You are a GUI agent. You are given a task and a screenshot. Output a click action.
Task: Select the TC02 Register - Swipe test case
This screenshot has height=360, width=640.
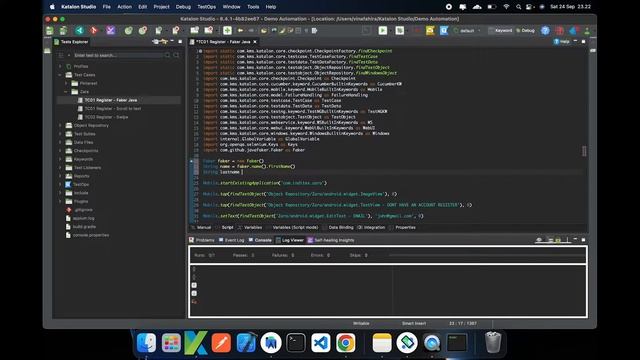coord(106,117)
